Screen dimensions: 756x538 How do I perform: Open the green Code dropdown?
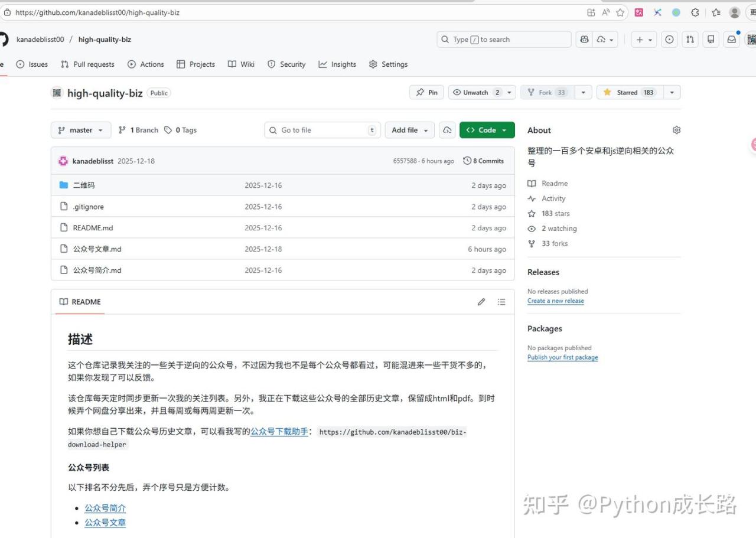click(x=487, y=130)
